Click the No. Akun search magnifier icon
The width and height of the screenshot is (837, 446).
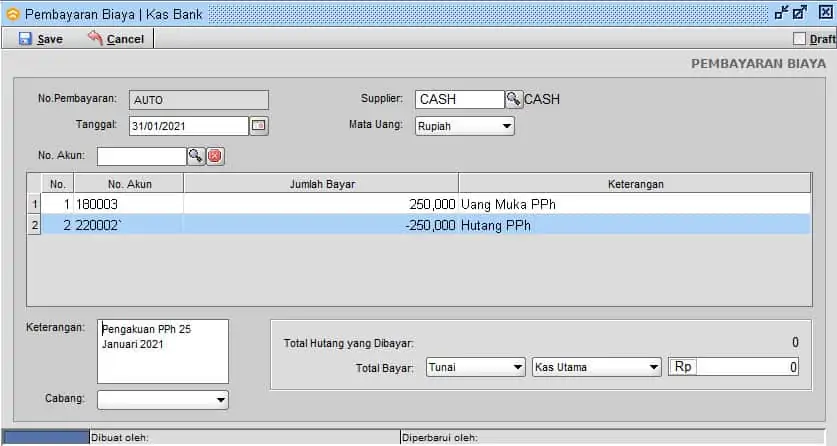click(x=196, y=156)
